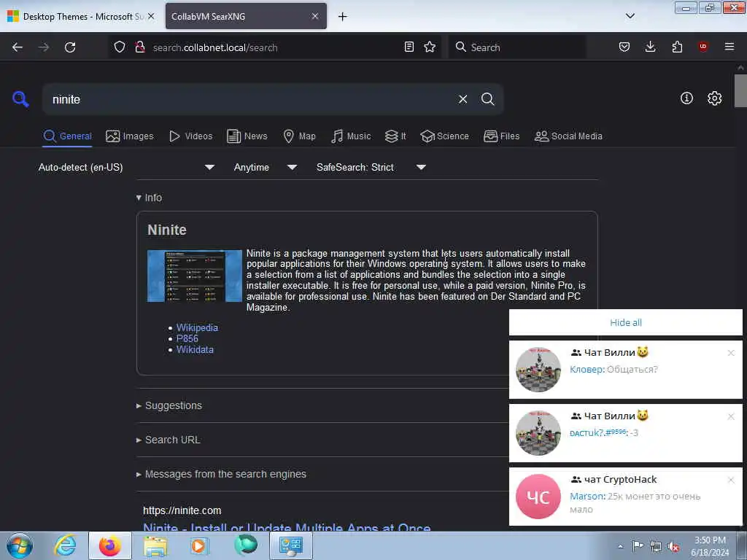Open the Ninite - Install or Update result

[287, 526]
